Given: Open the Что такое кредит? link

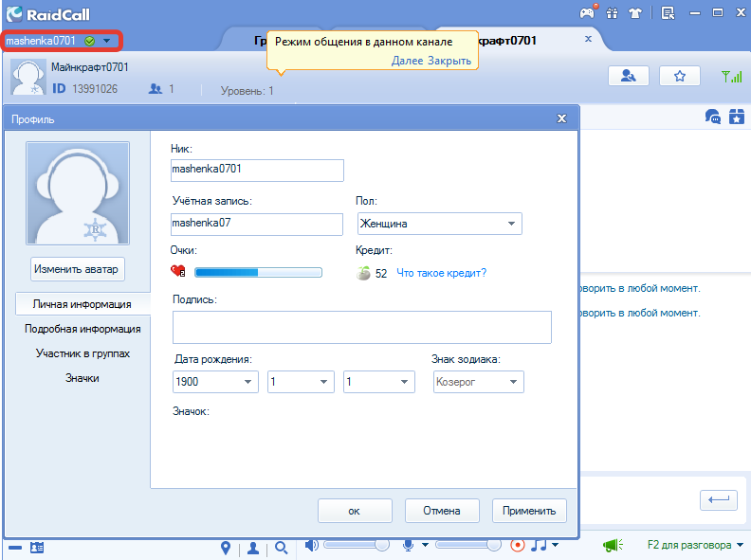Looking at the screenshot, I should [x=441, y=273].
